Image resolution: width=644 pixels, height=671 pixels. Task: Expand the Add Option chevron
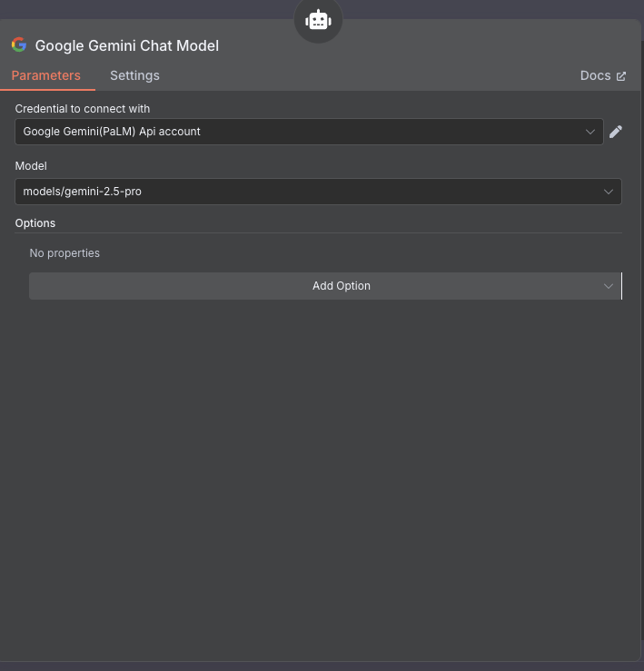(x=609, y=286)
